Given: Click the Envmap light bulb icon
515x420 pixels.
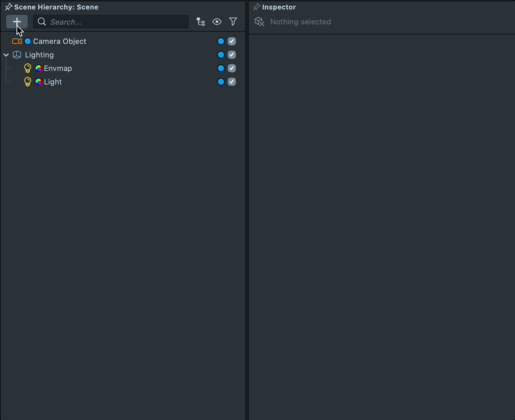Looking at the screenshot, I should click(x=28, y=68).
